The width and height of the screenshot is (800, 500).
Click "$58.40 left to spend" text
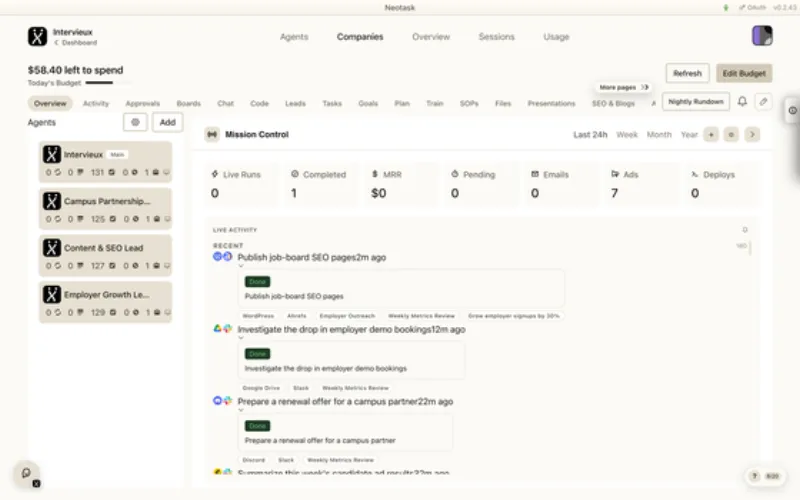(76, 70)
